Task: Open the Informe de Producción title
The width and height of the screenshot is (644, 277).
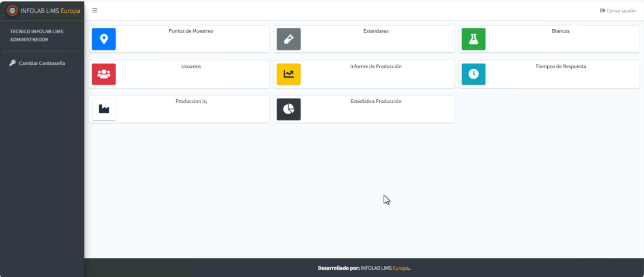Action: (x=376, y=66)
